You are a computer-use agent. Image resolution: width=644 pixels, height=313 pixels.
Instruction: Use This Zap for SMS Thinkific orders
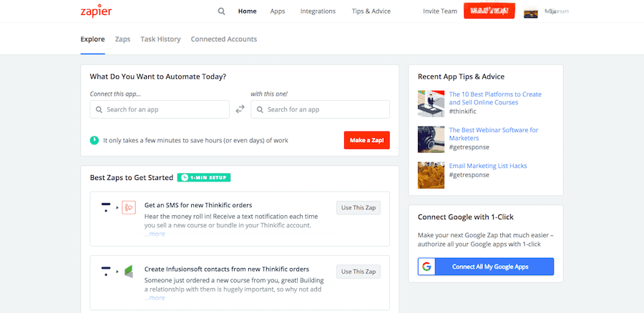(x=358, y=208)
